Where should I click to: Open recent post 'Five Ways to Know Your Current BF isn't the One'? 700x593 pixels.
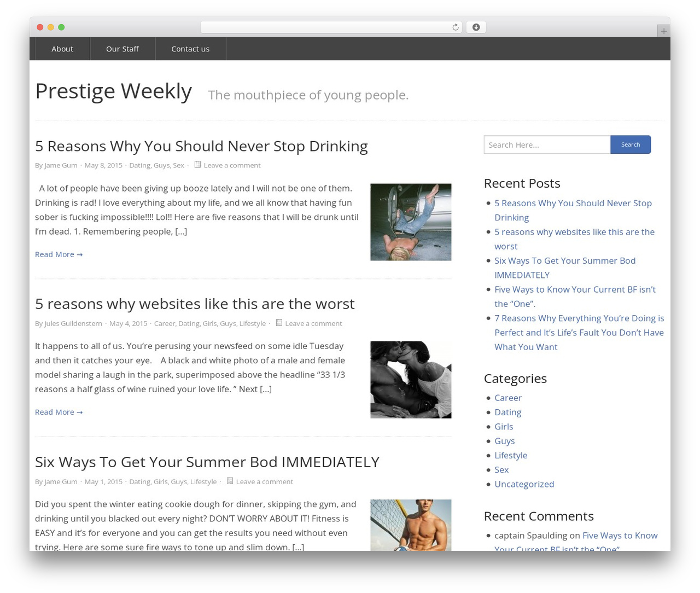point(575,296)
